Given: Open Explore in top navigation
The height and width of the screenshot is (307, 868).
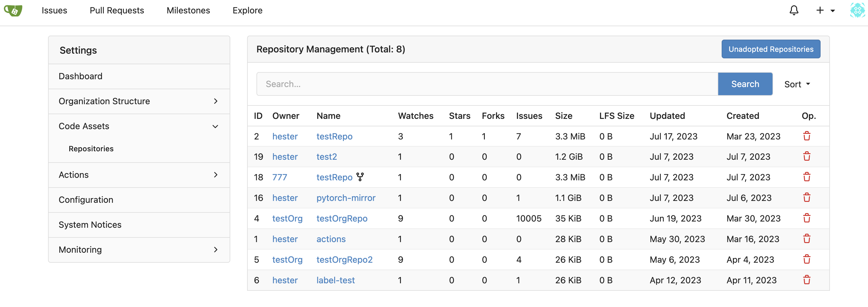Looking at the screenshot, I should pyautogui.click(x=247, y=10).
